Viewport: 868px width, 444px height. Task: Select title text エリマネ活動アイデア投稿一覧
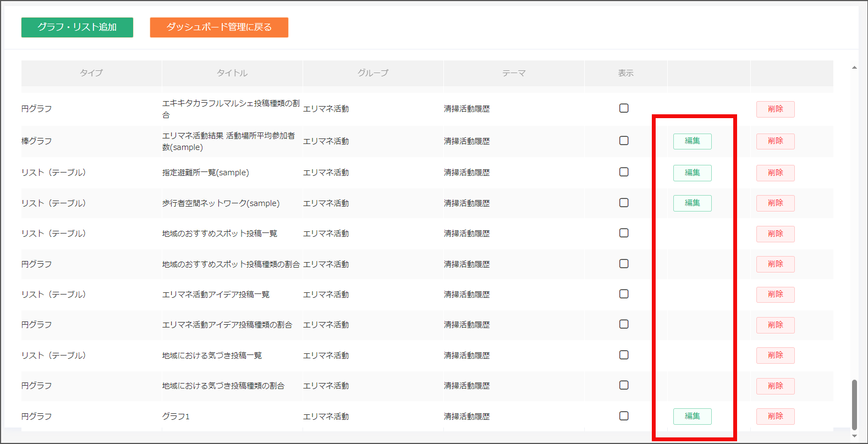tap(216, 295)
